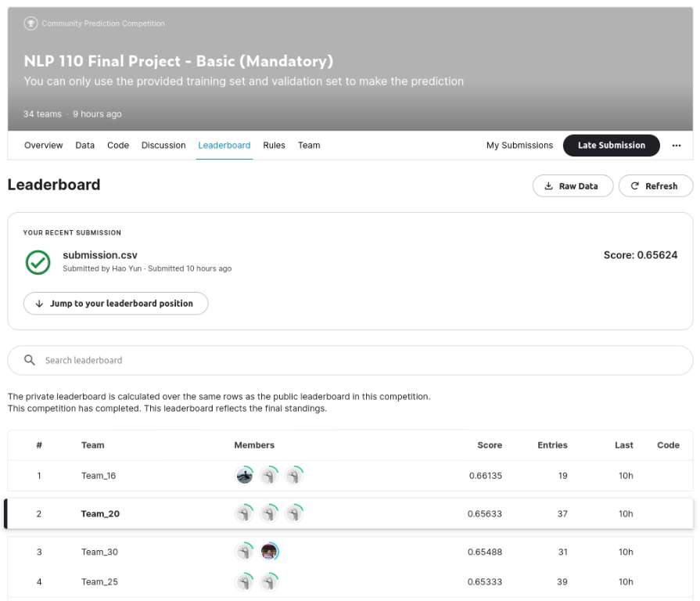Click Team_25's first member avatar

point(245,581)
